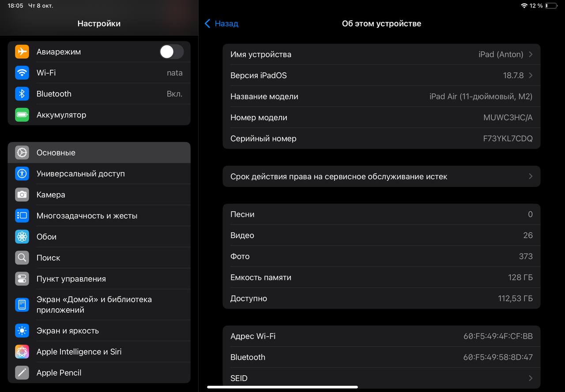Tap the Пункт управления toggles icon
This screenshot has width=565, height=392.
coord(22,279)
